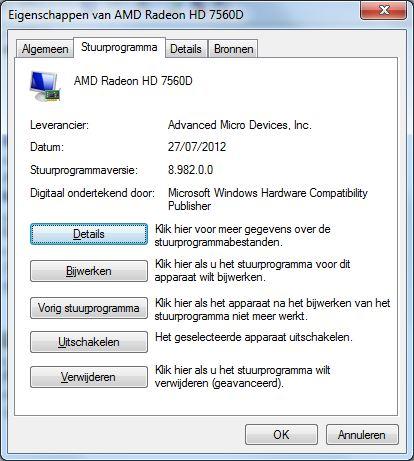
Task: Close the properties dialog with X
Action: [384, 11]
